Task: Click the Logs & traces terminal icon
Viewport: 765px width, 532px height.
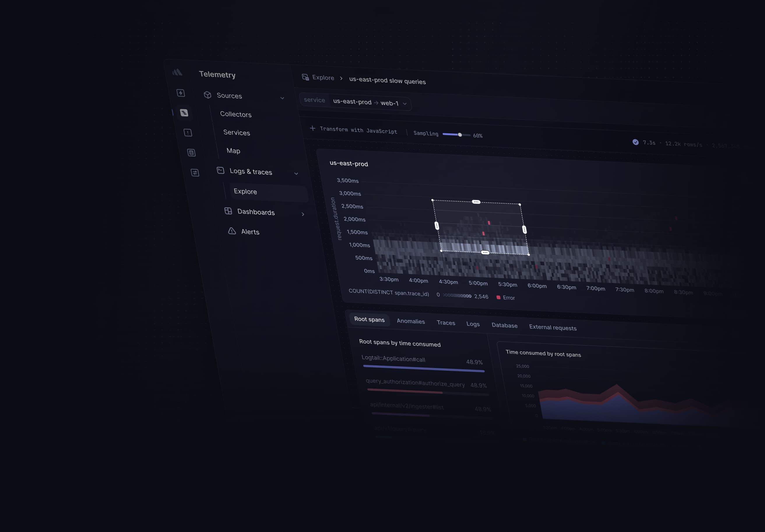Action: [x=220, y=170]
